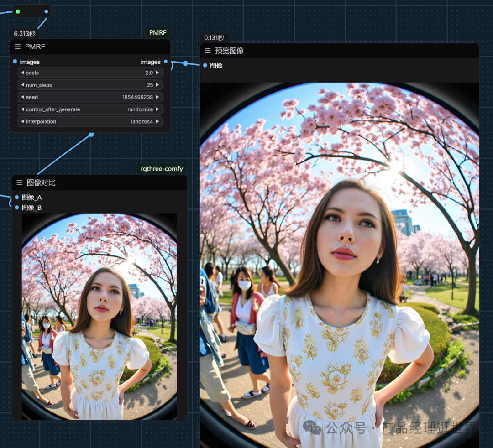Click the images input socket on PMRF

(15, 62)
